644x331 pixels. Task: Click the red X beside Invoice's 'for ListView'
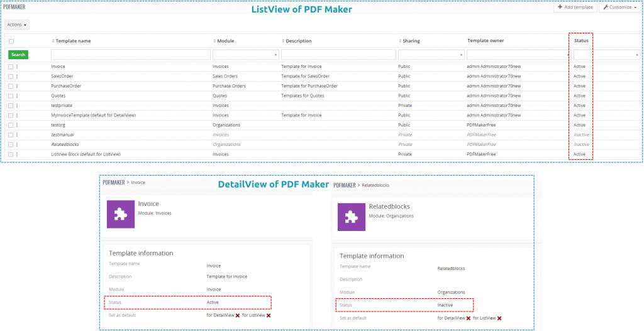click(269, 315)
